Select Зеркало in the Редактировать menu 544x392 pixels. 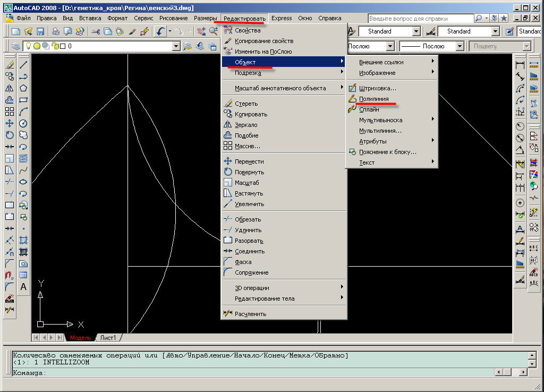coord(246,125)
